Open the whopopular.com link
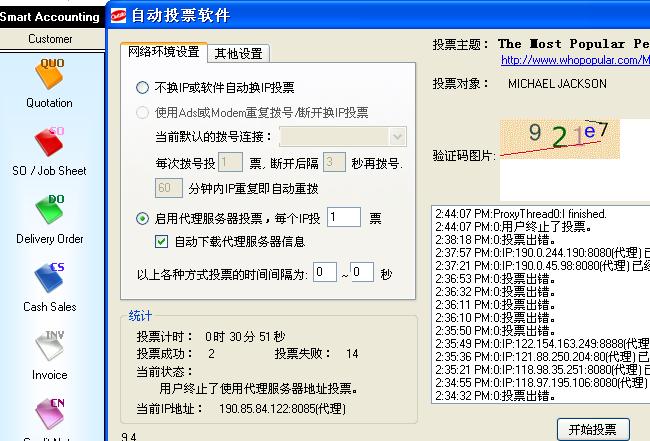 point(575,61)
